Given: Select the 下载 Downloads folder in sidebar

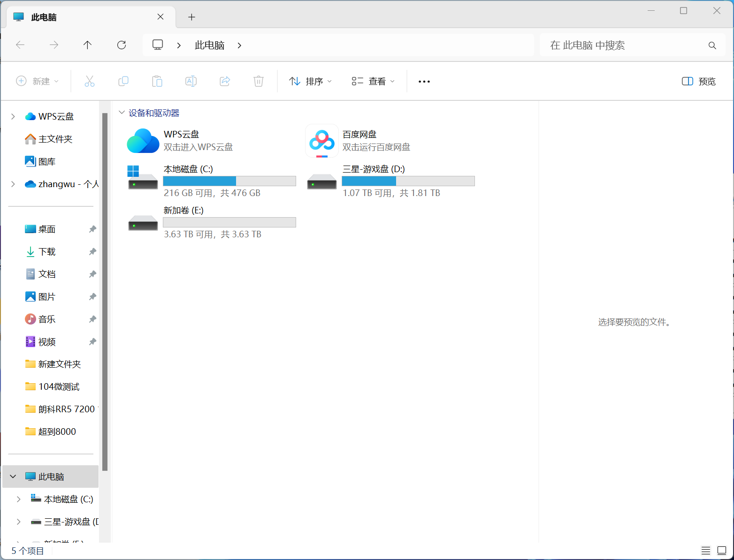Looking at the screenshot, I should [47, 252].
